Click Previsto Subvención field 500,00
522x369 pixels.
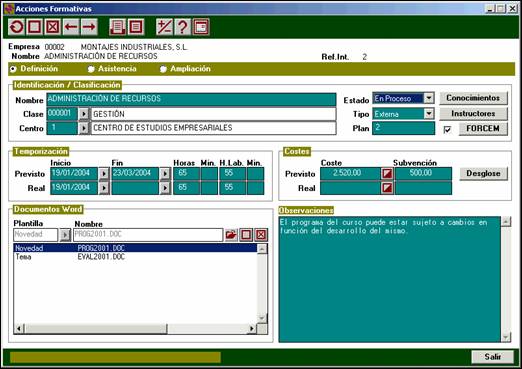[423, 173]
